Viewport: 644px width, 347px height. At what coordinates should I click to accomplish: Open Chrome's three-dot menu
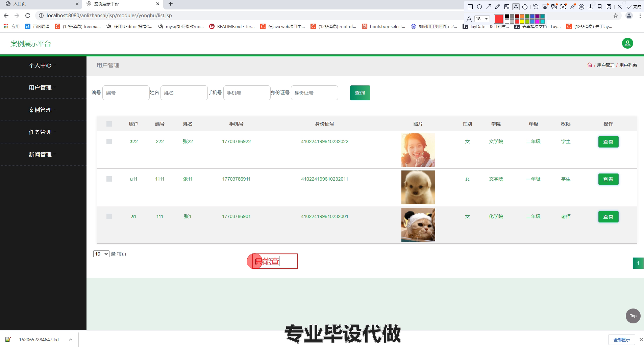(640, 16)
